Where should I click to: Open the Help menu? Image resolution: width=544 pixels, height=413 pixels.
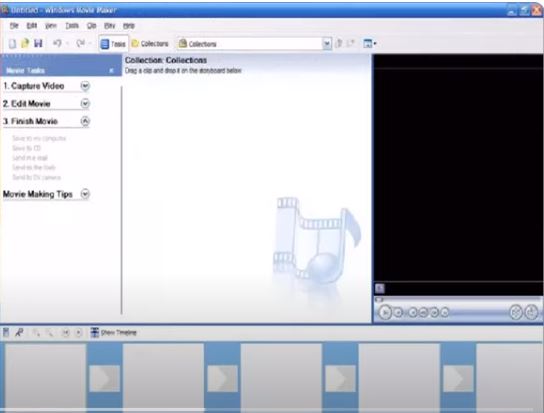point(129,26)
